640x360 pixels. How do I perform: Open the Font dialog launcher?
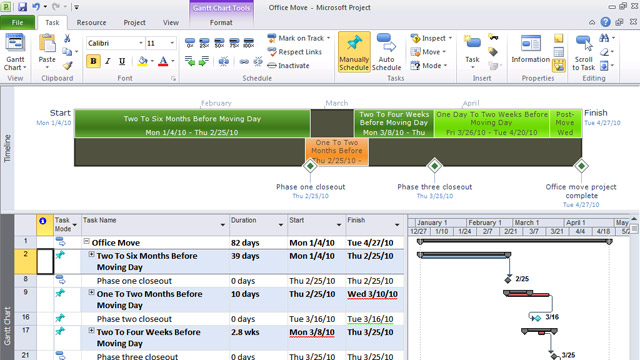point(173,78)
